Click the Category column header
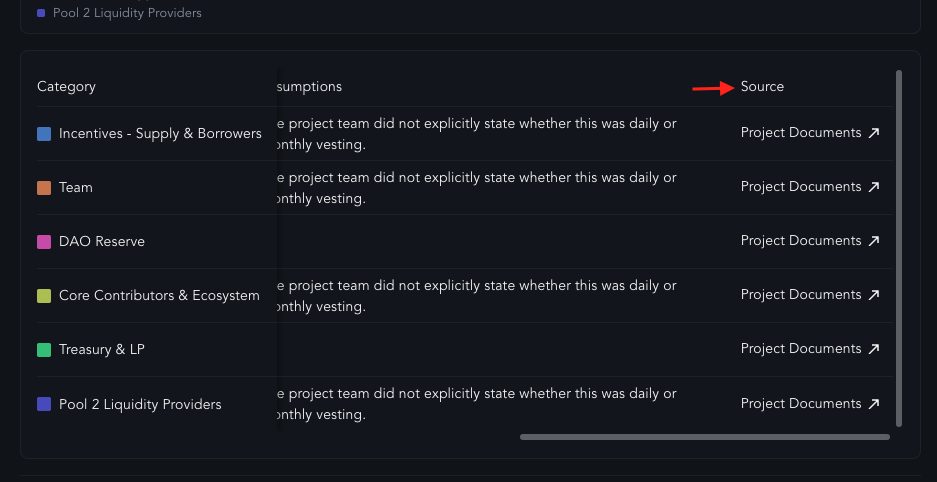This screenshot has height=482, width=937. tap(66, 87)
